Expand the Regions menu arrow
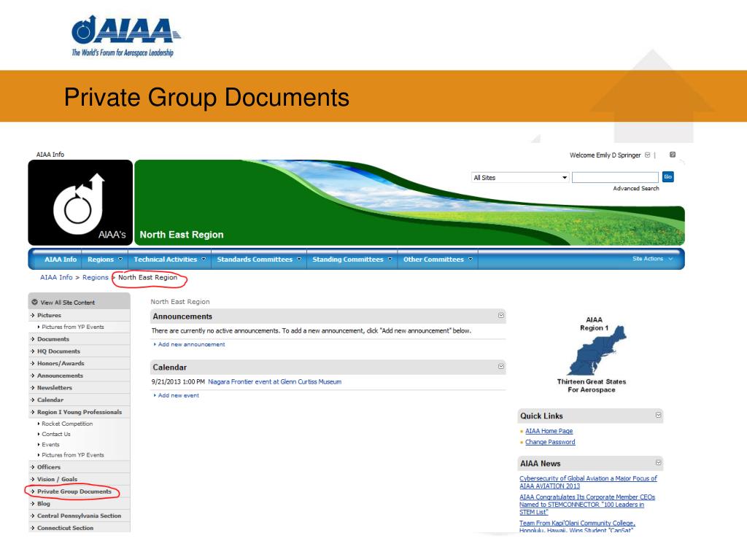 (120, 259)
